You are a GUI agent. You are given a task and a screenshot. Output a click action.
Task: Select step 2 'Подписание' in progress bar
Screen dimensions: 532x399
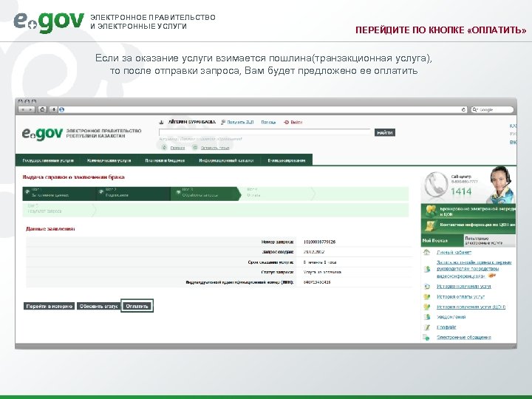pos(133,194)
